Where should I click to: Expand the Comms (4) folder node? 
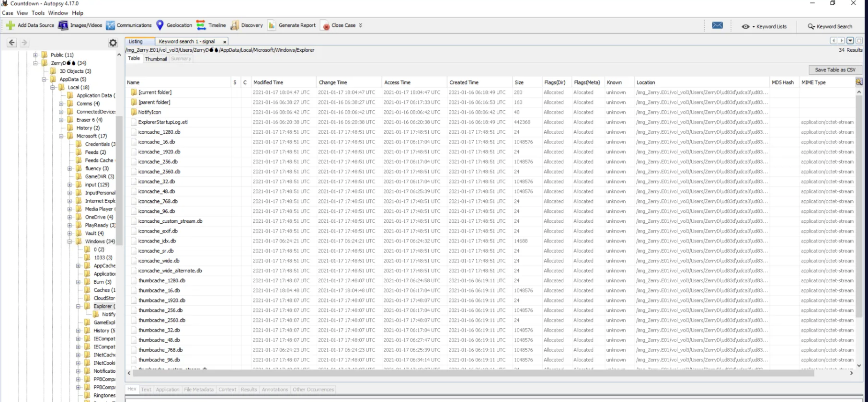pos(61,104)
